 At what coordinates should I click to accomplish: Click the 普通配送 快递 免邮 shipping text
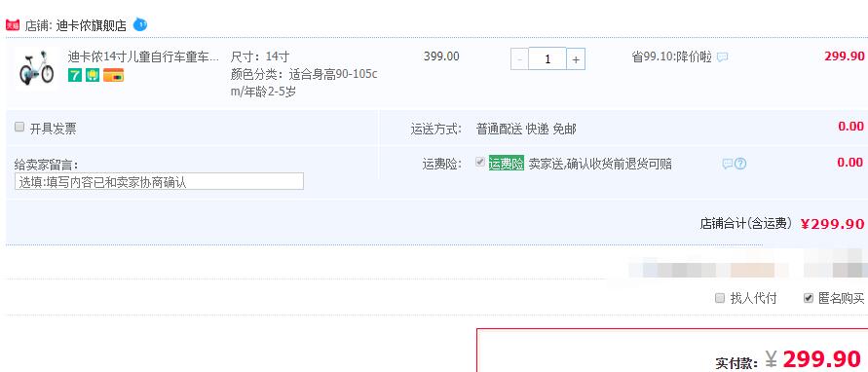coord(526,129)
